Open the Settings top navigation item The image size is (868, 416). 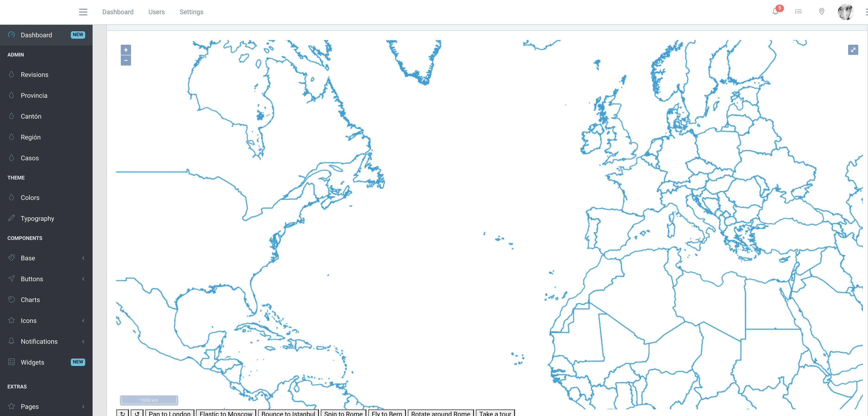[191, 12]
